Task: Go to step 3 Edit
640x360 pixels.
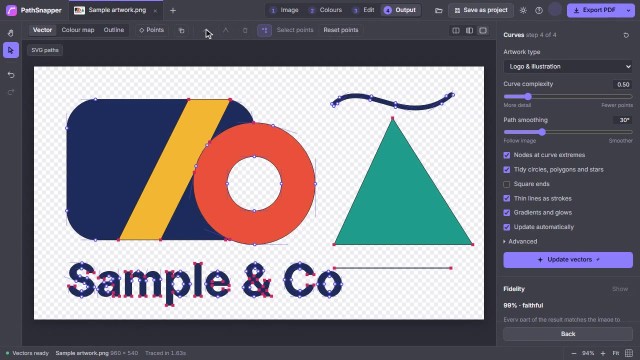Action: [x=363, y=10]
